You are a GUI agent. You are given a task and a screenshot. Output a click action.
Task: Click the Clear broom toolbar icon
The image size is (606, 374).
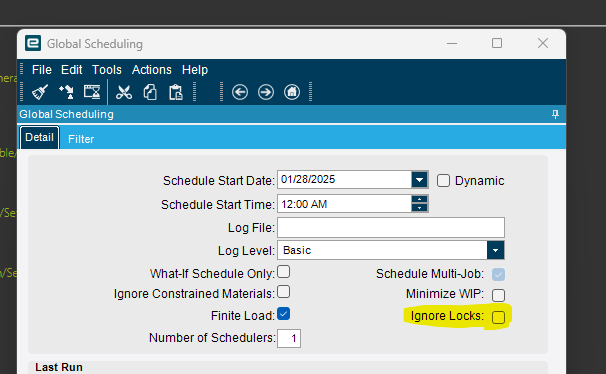tap(40, 92)
